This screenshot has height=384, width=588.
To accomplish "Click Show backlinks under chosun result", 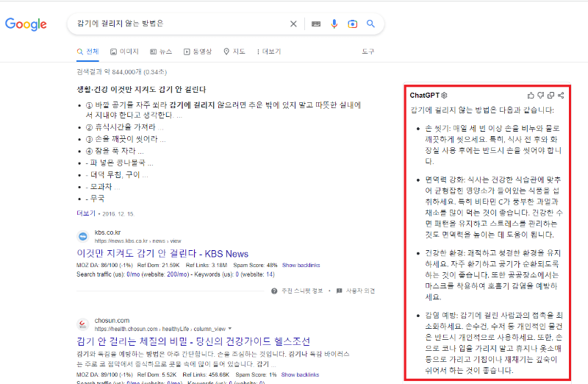I will [300, 374].
